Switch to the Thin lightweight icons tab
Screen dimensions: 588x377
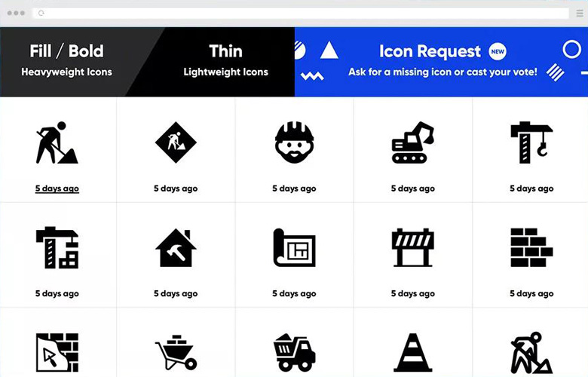225,61
